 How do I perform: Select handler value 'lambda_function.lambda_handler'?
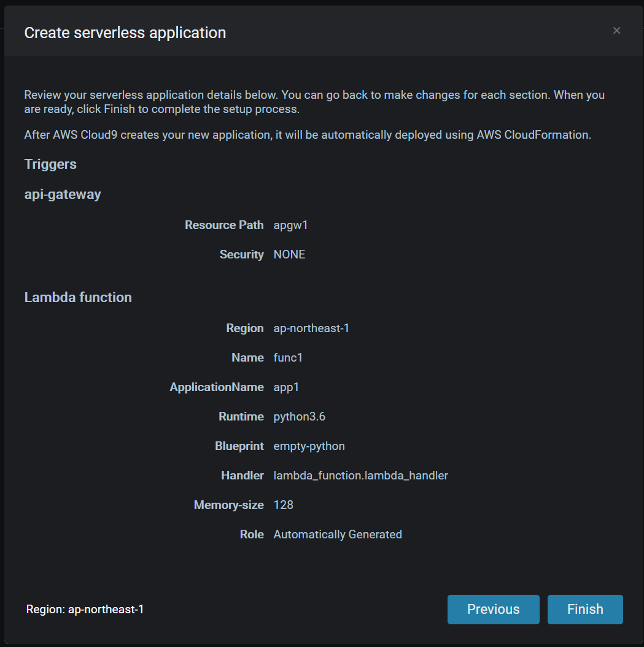[360, 475]
